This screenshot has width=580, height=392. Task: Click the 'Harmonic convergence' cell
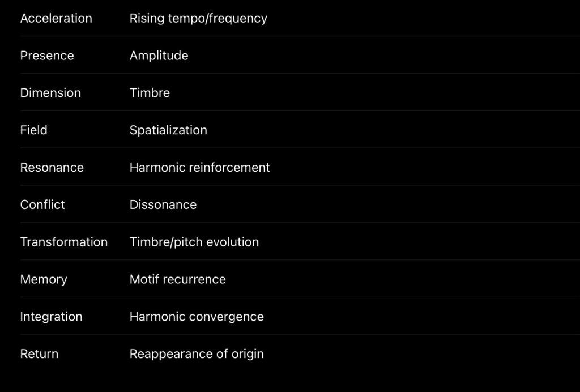[x=197, y=317]
